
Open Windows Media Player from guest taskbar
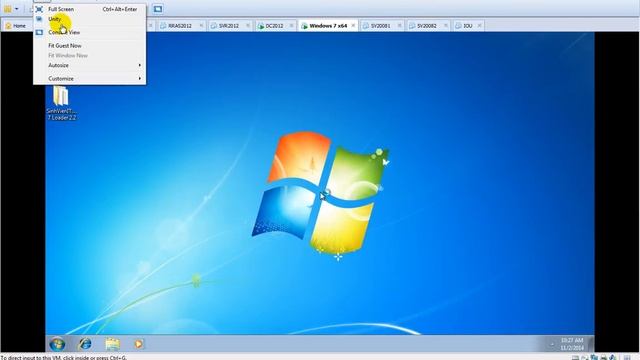(139, 344)
